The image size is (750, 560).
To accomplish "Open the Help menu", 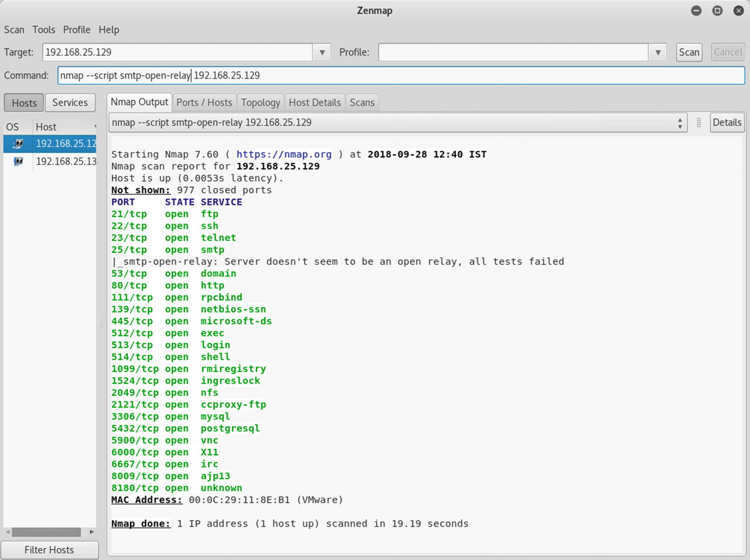I will point(109,30).
